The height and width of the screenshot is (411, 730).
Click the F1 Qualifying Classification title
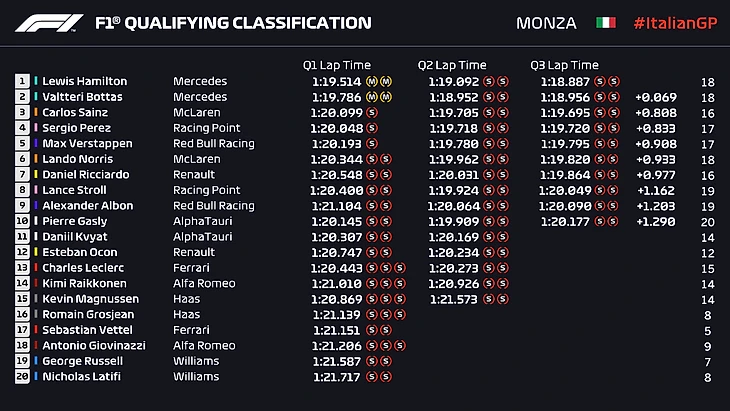(232, 23)
